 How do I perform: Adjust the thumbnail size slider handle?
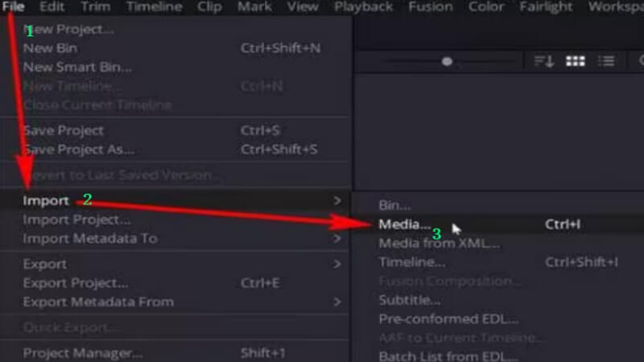447,61
